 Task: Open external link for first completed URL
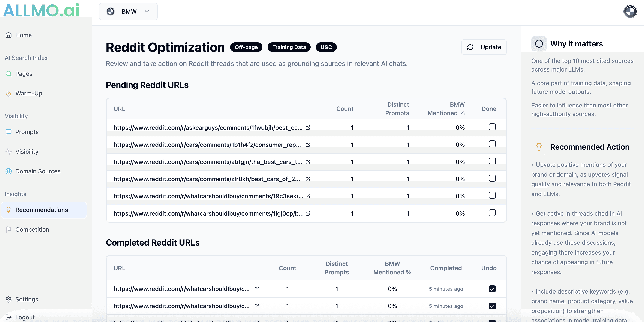coord(256,289)
